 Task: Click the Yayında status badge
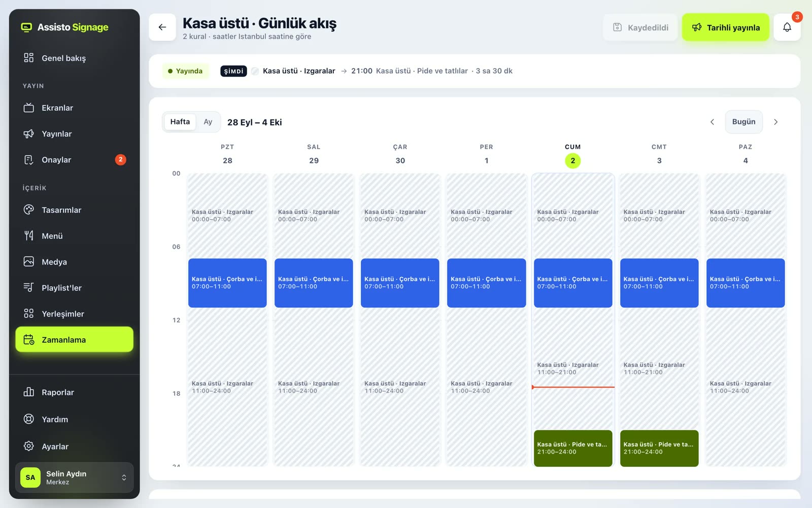[x=185, y=71]
